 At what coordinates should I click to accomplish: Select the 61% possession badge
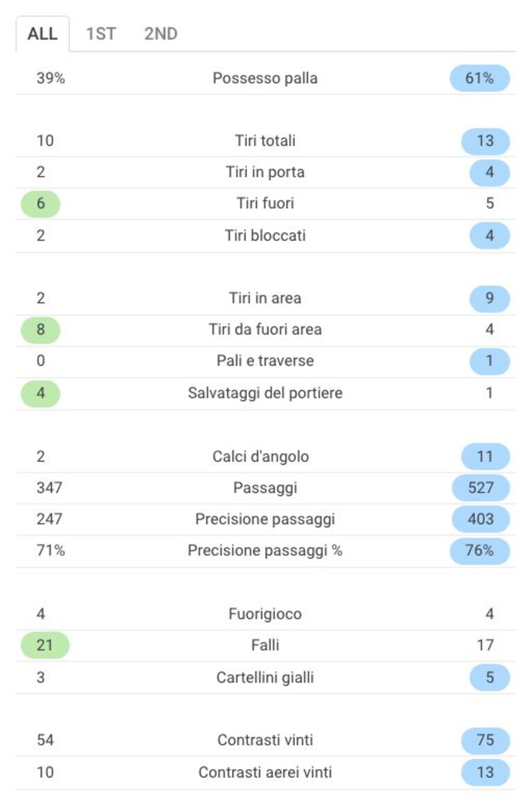pos(480,78)
